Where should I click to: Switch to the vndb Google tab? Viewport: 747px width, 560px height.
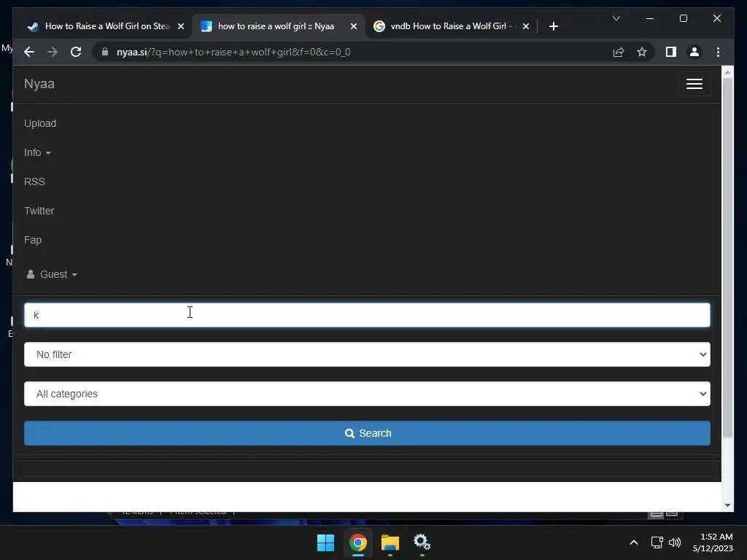tap(450, 26)
